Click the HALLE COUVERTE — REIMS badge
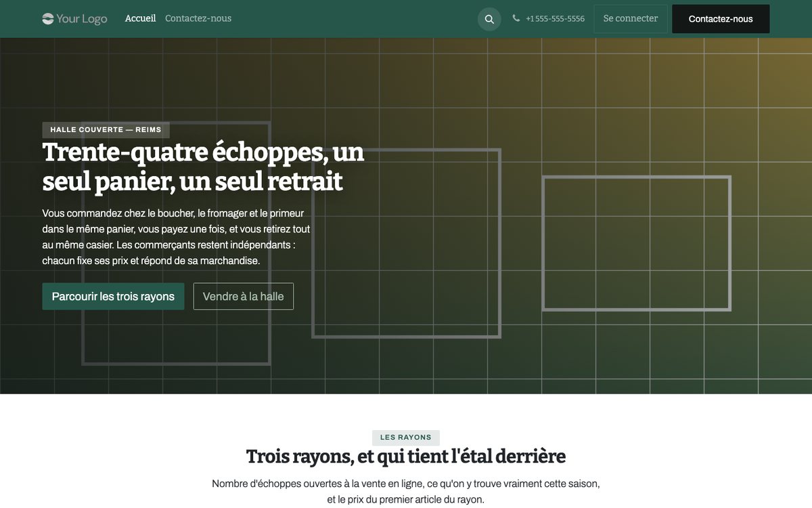 point(106,129)
